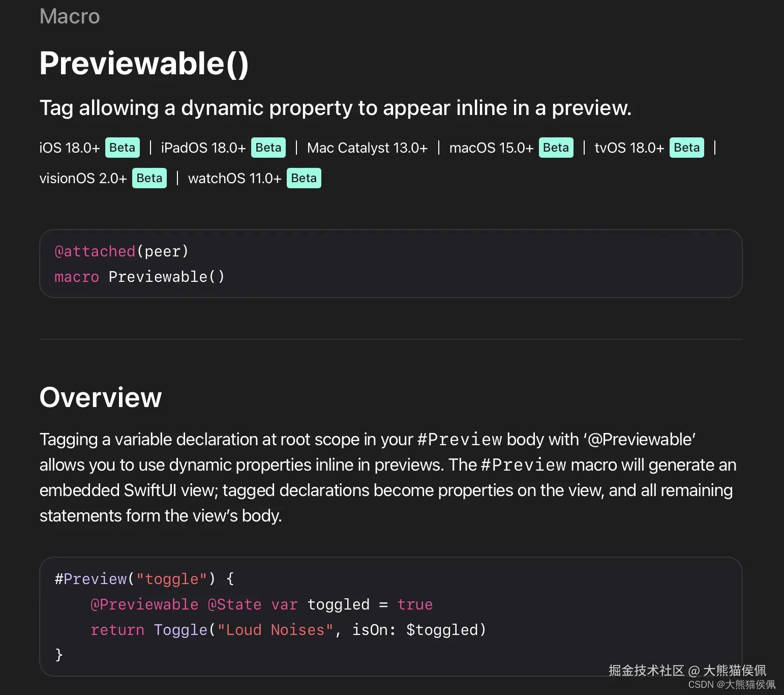The width and height of the screenshot is (784, 695).
Task: Click the "Loud Noises" string literal
Action: (275, 630)
